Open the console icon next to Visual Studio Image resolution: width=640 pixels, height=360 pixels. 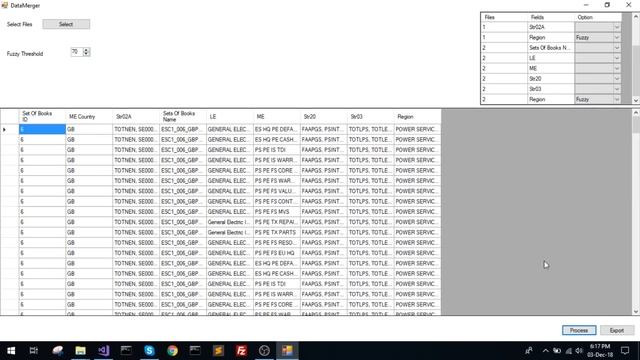(126, 351)
